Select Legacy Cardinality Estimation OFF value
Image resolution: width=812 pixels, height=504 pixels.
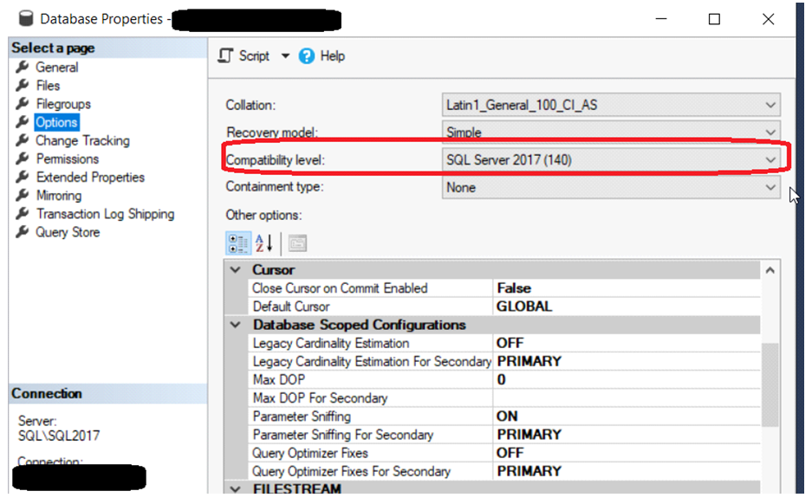[x=510, y=343]
